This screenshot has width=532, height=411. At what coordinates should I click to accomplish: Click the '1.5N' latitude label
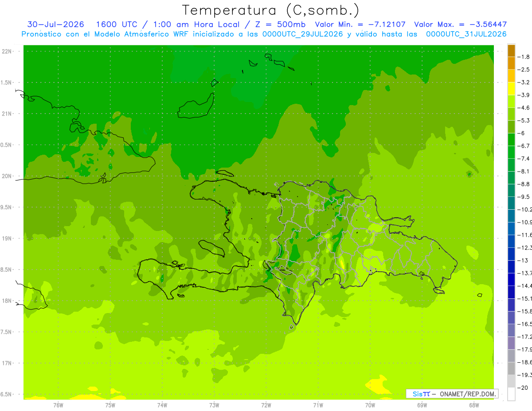(7, 83)
